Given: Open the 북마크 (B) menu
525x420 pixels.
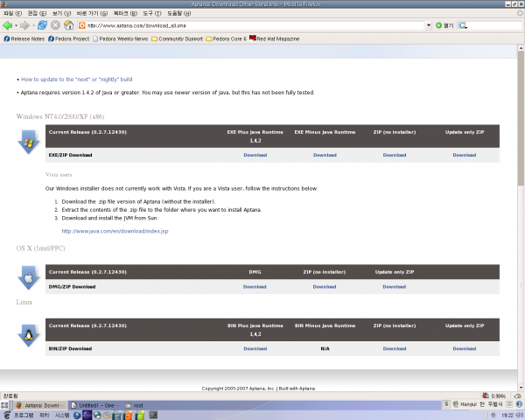Looking at the screenshot, I should click(125, 13).
